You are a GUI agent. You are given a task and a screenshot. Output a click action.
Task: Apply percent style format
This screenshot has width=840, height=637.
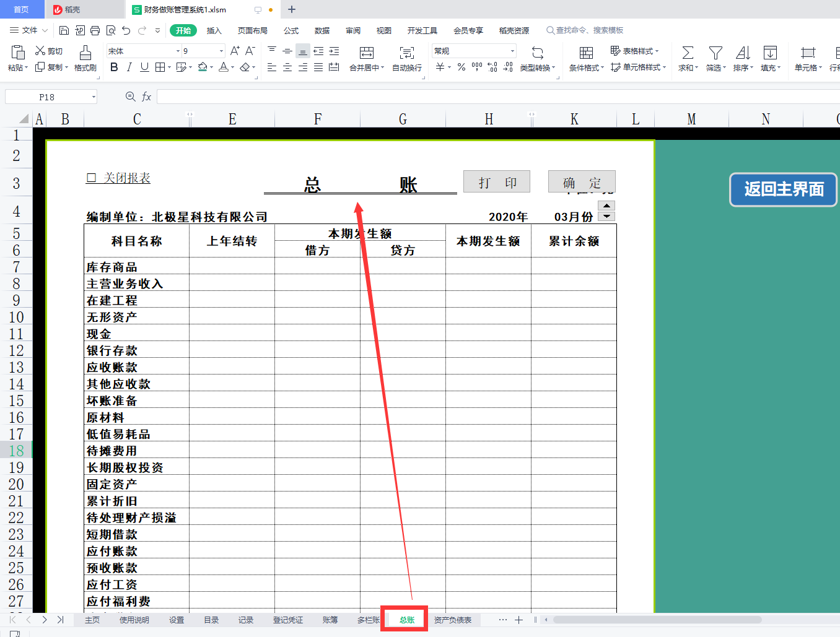462,67
